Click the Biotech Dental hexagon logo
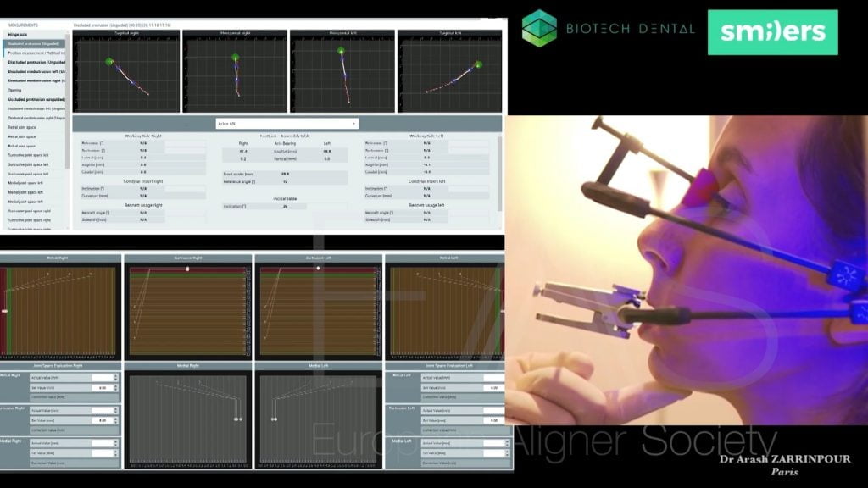Viewport: 868px width, 488px height. (539, 27)
